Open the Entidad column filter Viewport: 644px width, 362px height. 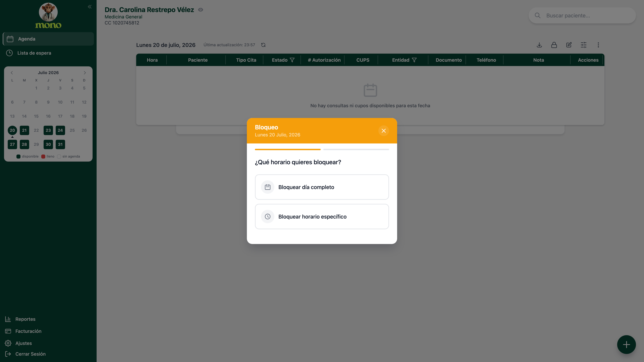point(414,60)
